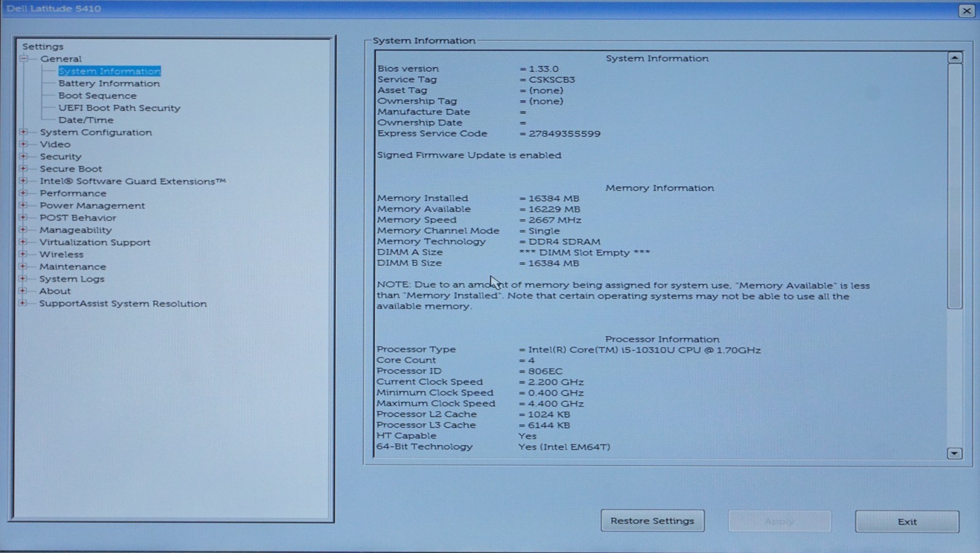Expand the System Configuration section
Screen dimensions: 980x553
(23, 132)
